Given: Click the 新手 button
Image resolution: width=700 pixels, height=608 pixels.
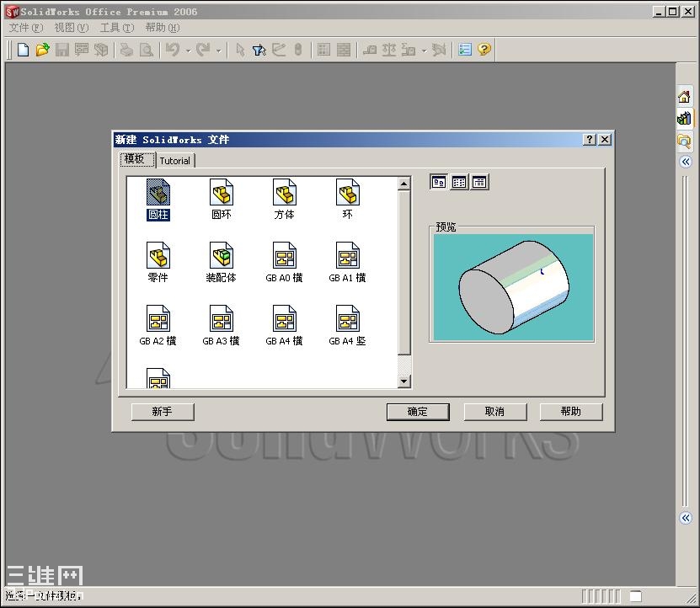Looking at the screenshot, I should click(163, 412).
